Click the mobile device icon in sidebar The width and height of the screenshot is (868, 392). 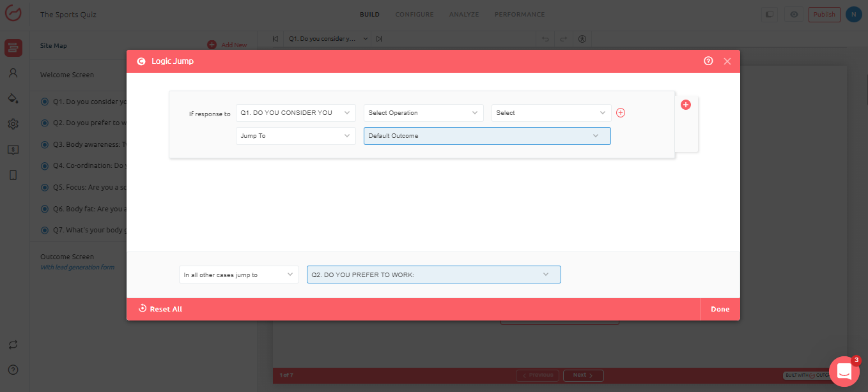[x=13, y=175]
